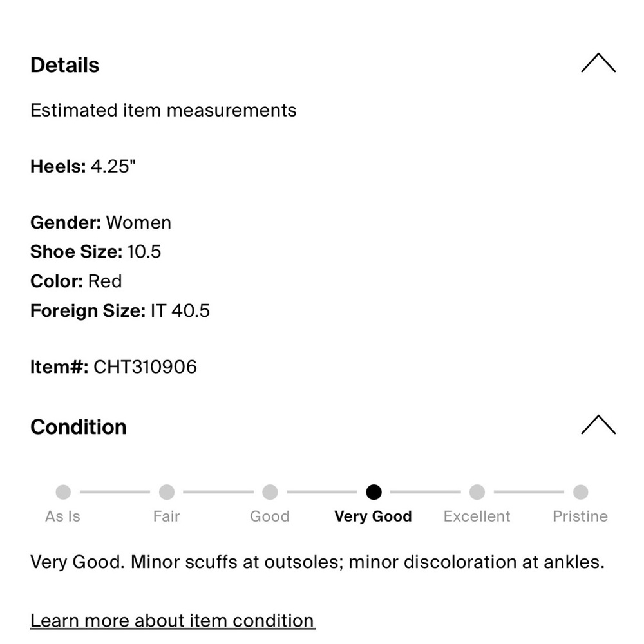Click the As Is label

[63, 516]
